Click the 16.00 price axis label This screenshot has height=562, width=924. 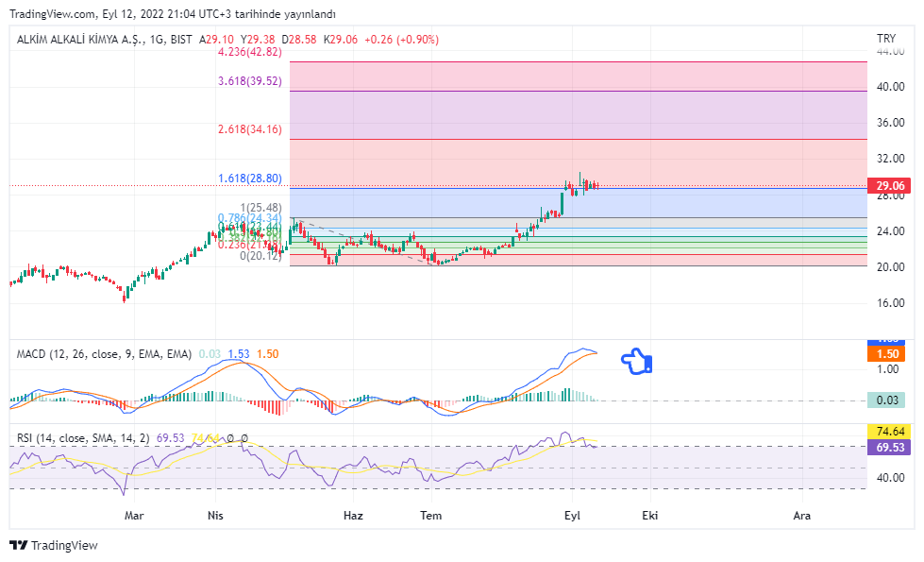(x=890, y=303)
